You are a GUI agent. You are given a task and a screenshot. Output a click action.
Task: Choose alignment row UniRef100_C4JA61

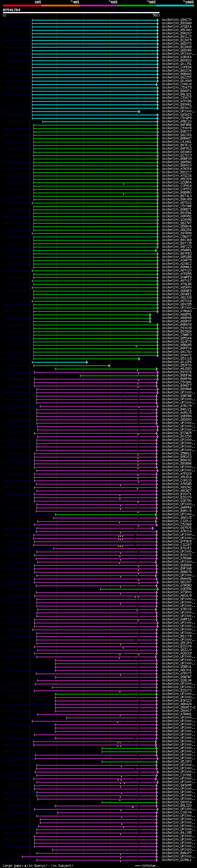177,142
